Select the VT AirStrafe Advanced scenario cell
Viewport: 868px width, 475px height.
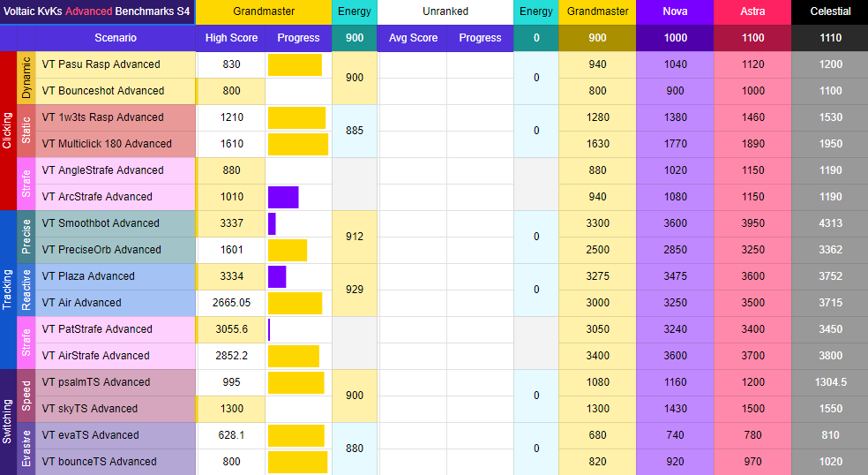click(x=116, y=356)
